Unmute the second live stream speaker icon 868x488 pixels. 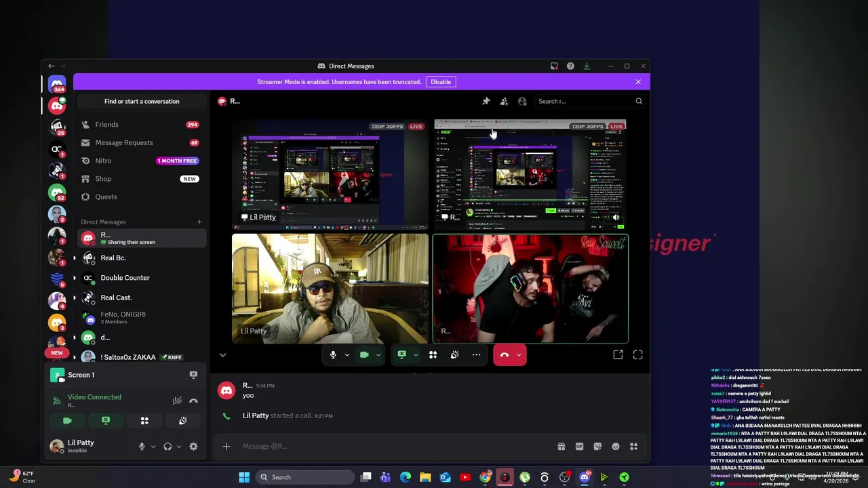pos(616,218)
